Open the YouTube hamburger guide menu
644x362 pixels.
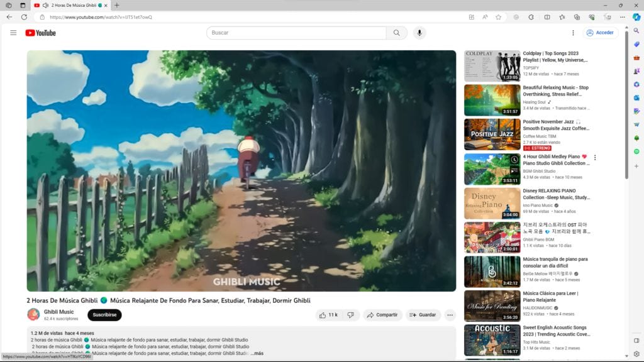[x=13, y=33]
